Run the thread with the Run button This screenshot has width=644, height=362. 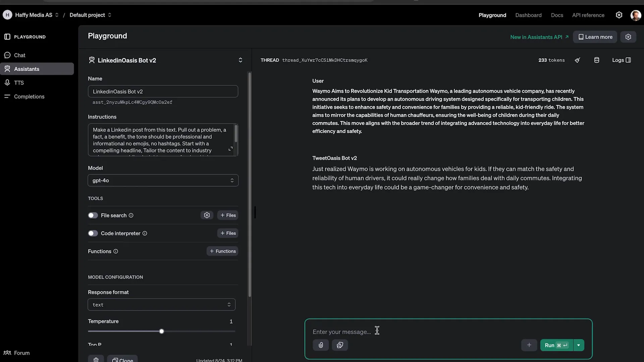(x=556, y=345)
